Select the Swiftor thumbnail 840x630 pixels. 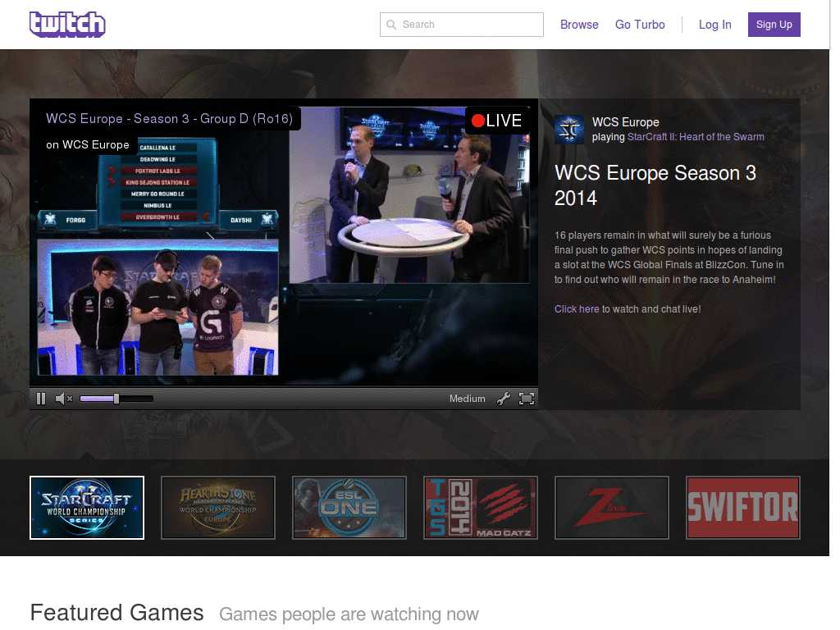(x=743, y=508)
